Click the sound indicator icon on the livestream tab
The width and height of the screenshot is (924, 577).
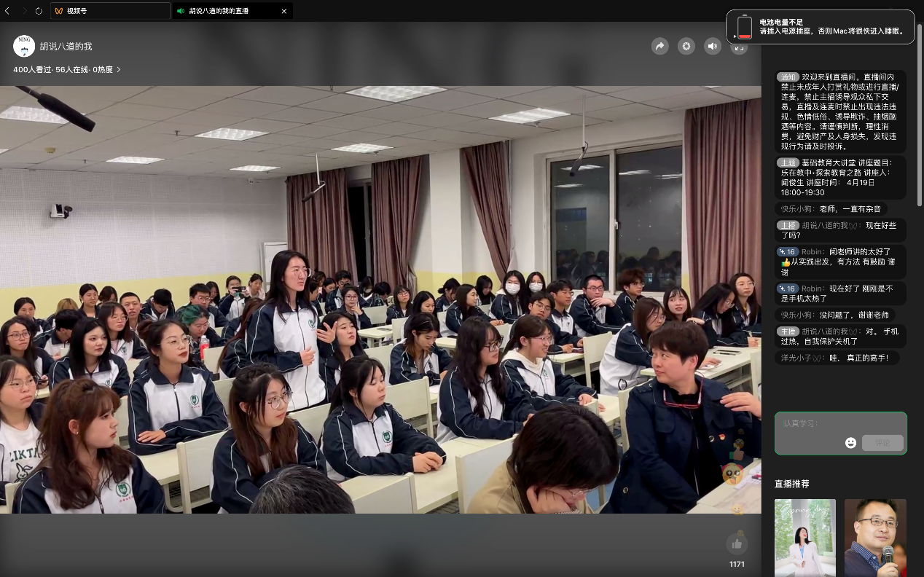pos(181,11)
